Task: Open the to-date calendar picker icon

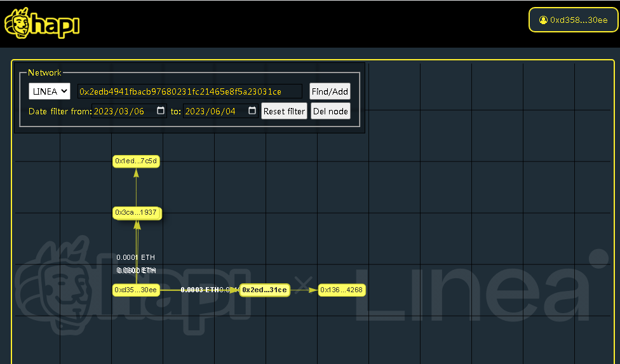Action: pyautogui.click(x=252, y=111)
